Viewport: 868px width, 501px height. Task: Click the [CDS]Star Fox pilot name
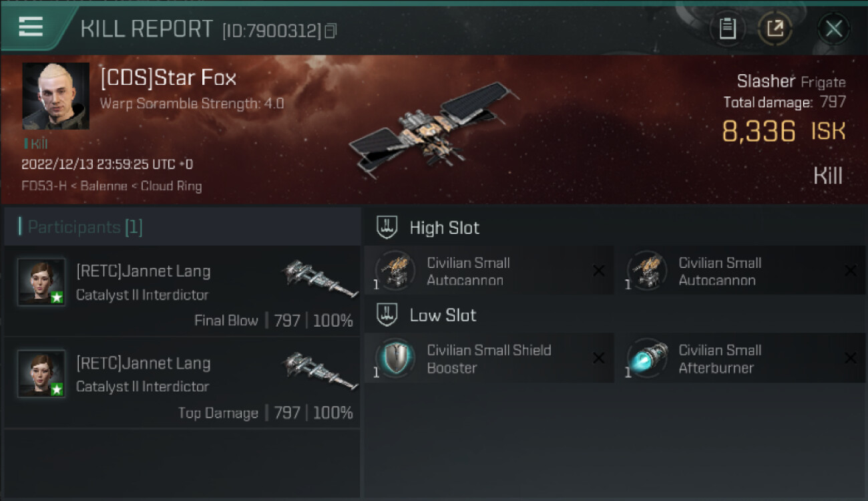[x=168, y=79]
